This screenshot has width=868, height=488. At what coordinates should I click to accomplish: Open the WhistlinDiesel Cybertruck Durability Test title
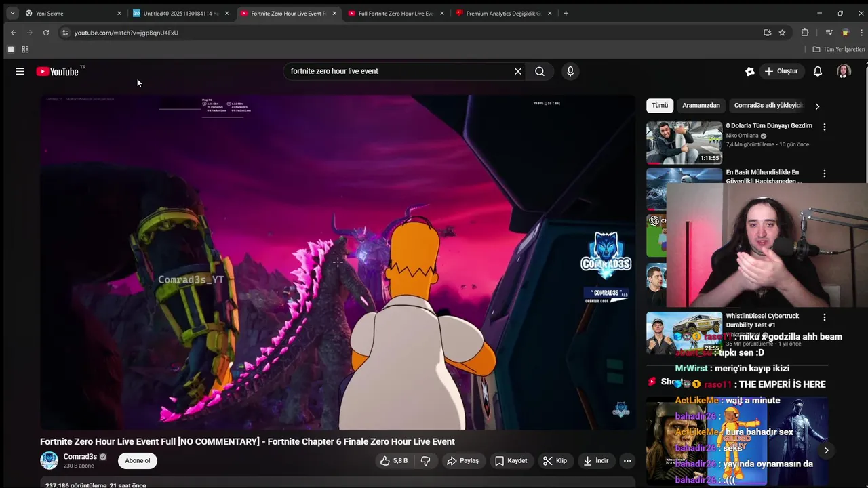[762, 321]
